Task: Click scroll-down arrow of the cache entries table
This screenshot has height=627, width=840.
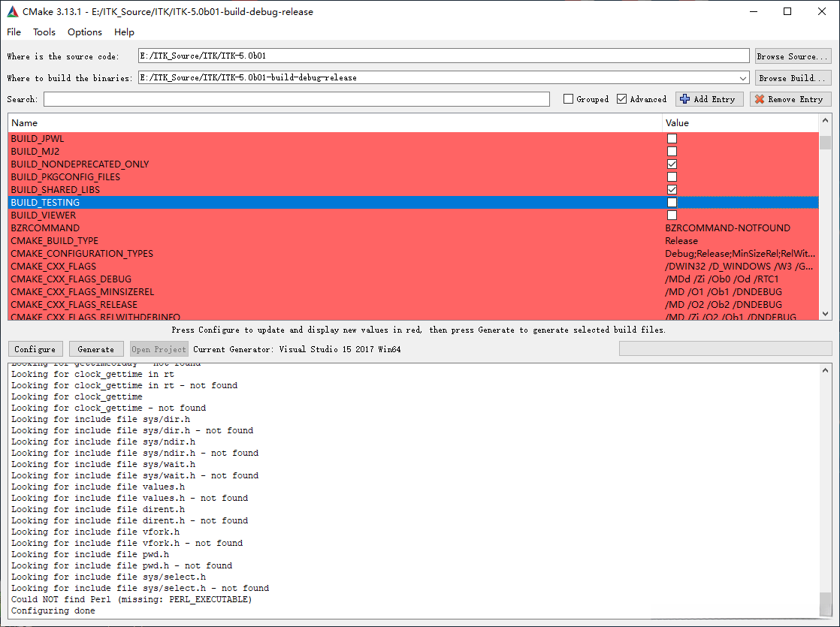Action: pyautogui.click(x=825, y=314)
